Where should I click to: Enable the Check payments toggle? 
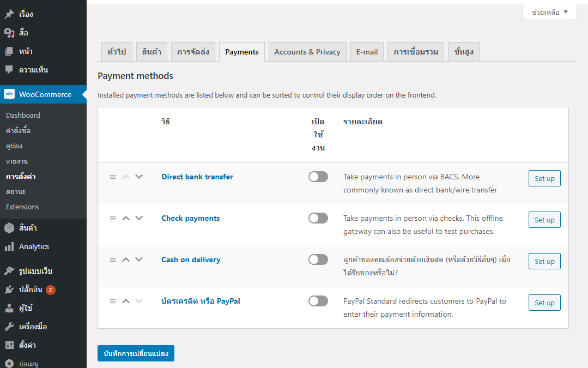[x=318, y=218]
